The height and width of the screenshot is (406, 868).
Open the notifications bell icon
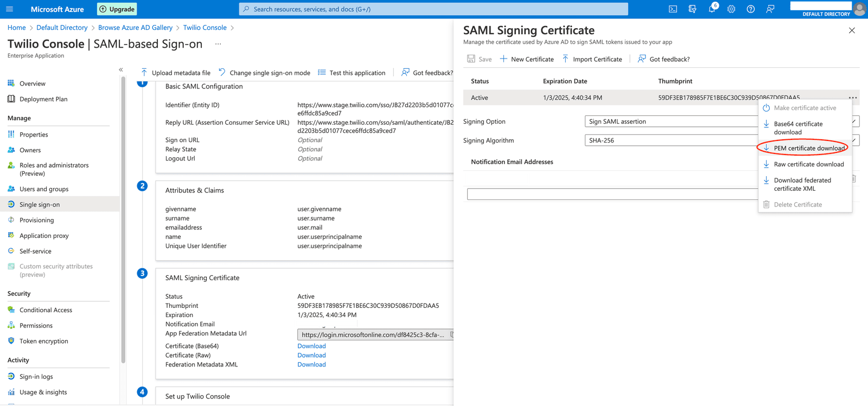click(x=712, y=9)
